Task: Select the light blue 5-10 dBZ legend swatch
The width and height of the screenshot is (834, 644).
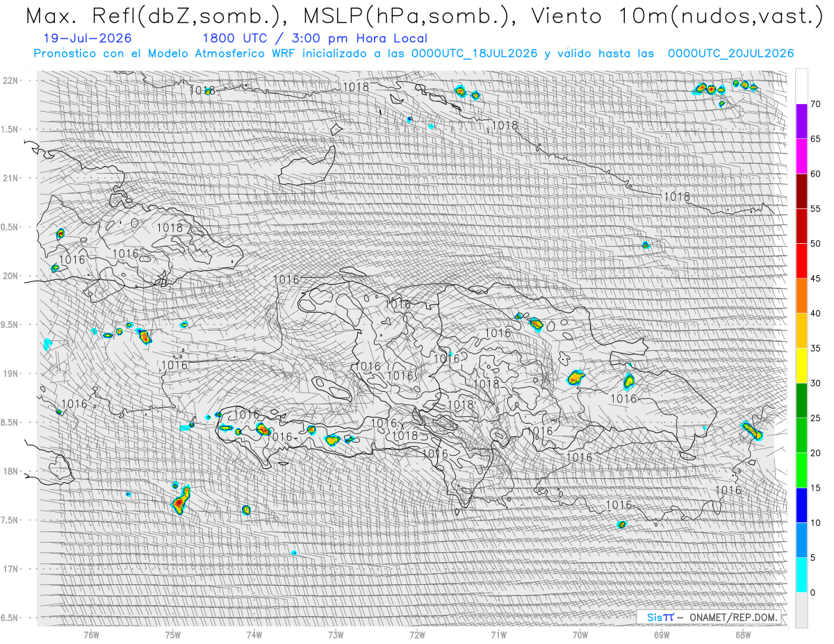Action: coord(801,540)
